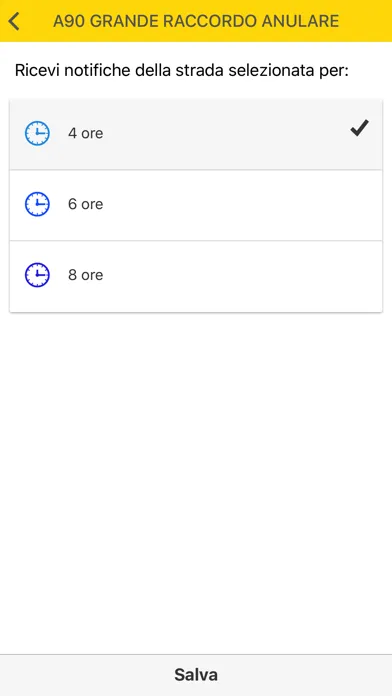Save the selection with the Salva button
Viewport: 392px width, 696px height.
pos(196,675)
